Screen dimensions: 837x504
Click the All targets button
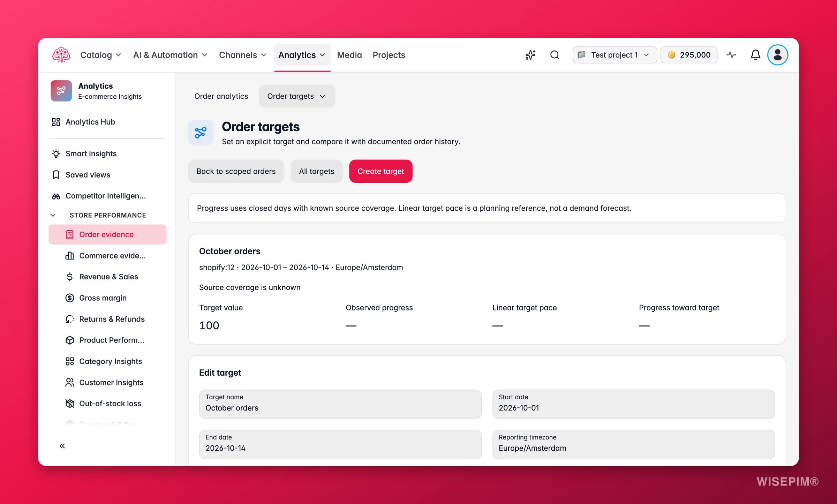point(316,171)
